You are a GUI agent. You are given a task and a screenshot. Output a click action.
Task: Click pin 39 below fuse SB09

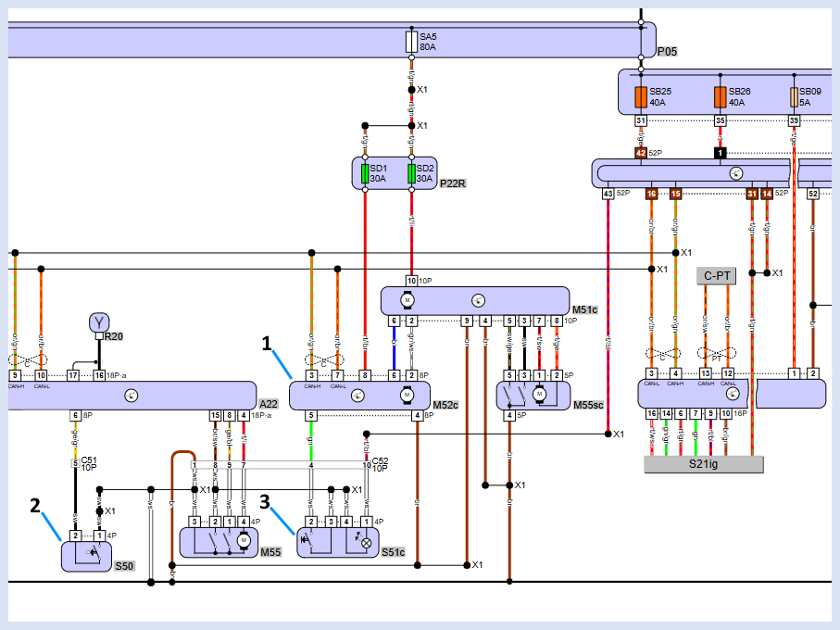[794, 121]
